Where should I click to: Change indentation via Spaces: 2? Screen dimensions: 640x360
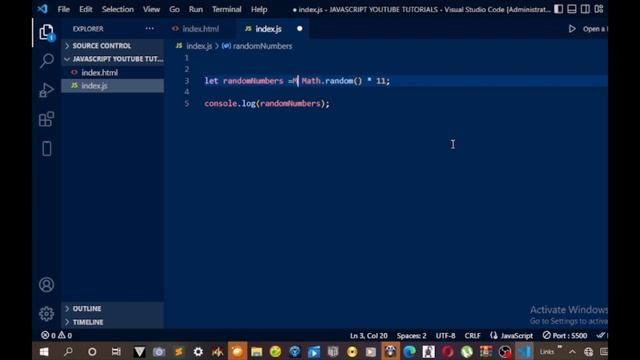pos(411,336)
